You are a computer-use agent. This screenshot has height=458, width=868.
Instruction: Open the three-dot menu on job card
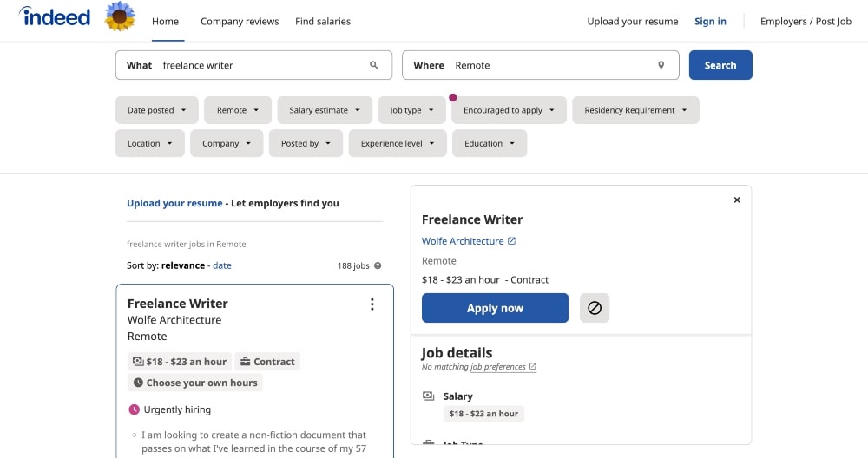tap(372, 304)
